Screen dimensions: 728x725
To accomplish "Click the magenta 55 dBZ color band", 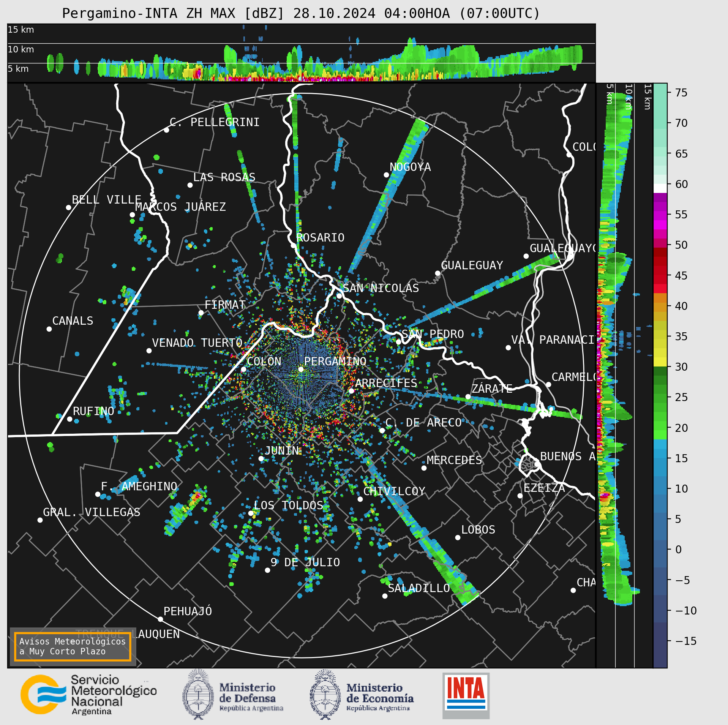I will coord(660,215).
